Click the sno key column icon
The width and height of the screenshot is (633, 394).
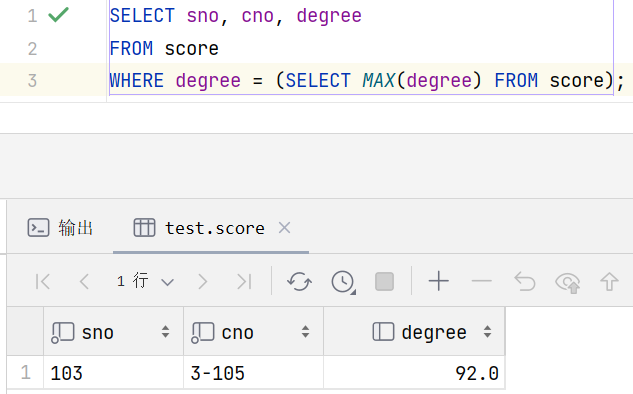63,333
